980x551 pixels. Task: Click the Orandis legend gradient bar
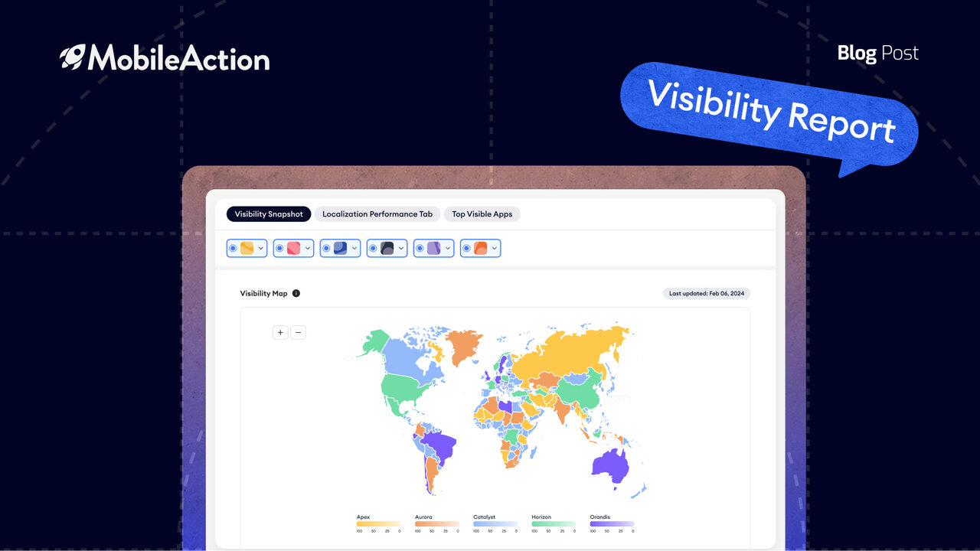(x=612, y=523)
